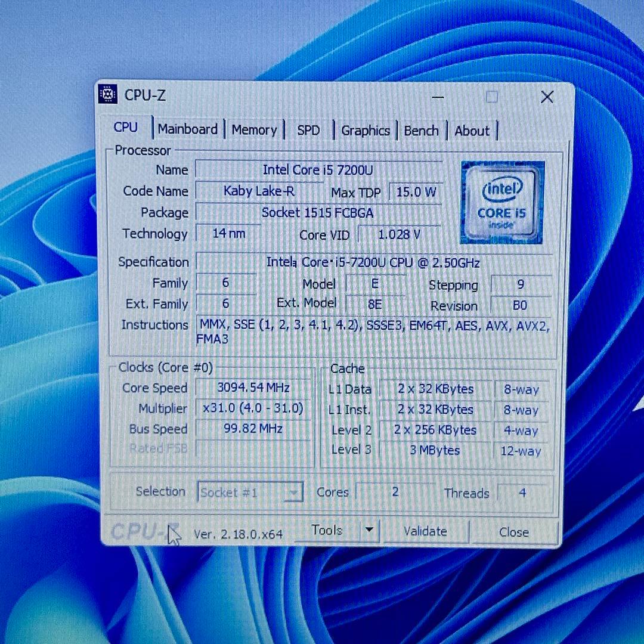The width and height of the screenshot is (644, 644).
Task: Click the Stepping value '9'
Action: click(x=521, y=284)
